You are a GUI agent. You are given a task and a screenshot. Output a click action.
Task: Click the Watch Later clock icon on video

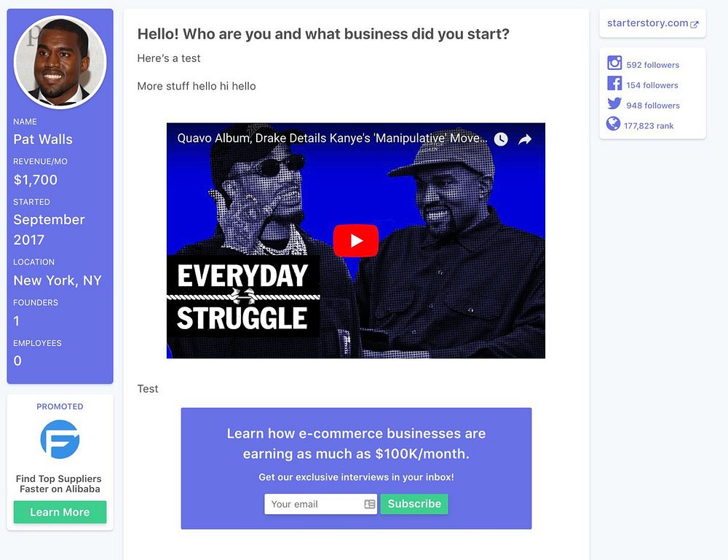[501, 139]
